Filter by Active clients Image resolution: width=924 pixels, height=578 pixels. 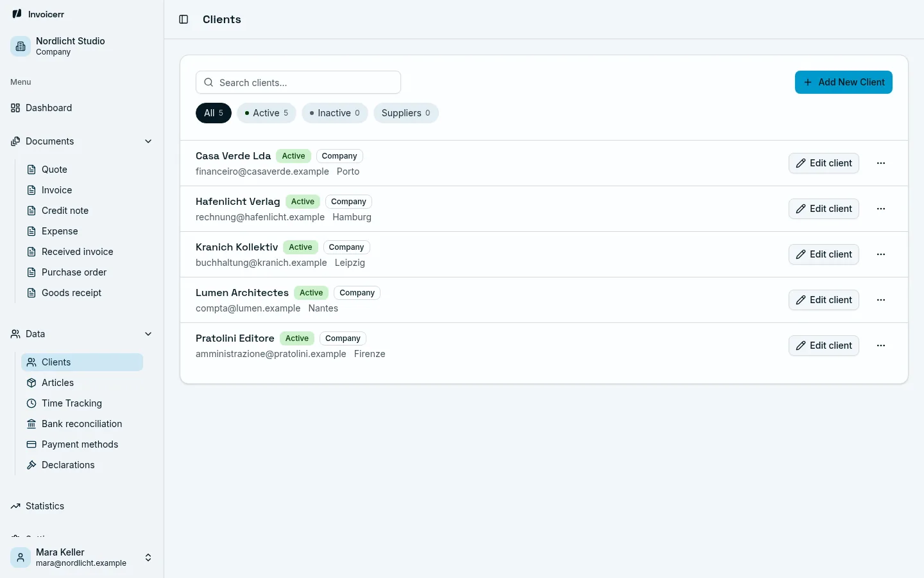(266, 113)
